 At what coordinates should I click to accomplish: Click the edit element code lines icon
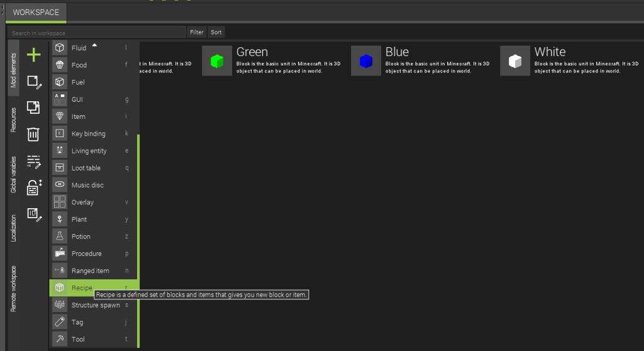pyautogui.click(x=34, y=161)
